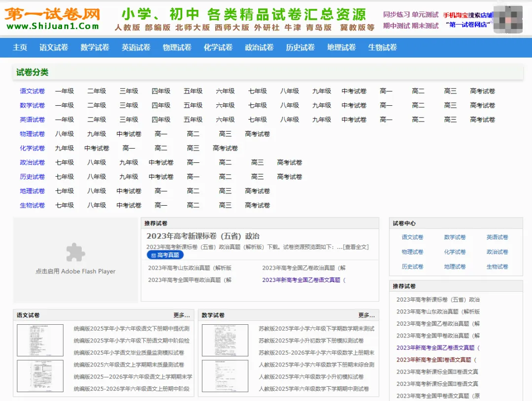Select 高一 in the 历史试卷 row
Screen dimensions: 532x401
pos(193,177)
